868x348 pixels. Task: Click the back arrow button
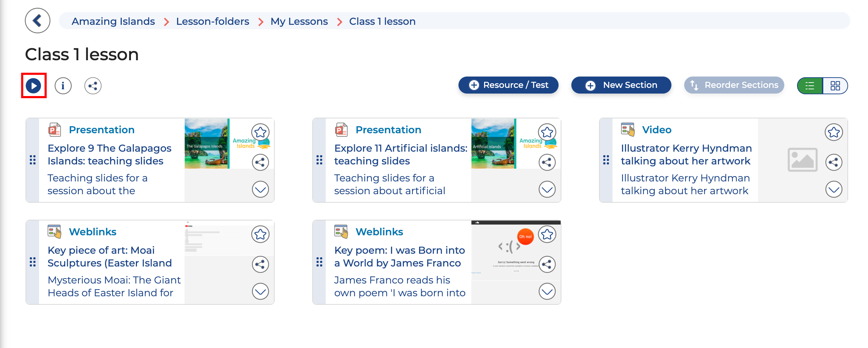(x=37, y=21)
